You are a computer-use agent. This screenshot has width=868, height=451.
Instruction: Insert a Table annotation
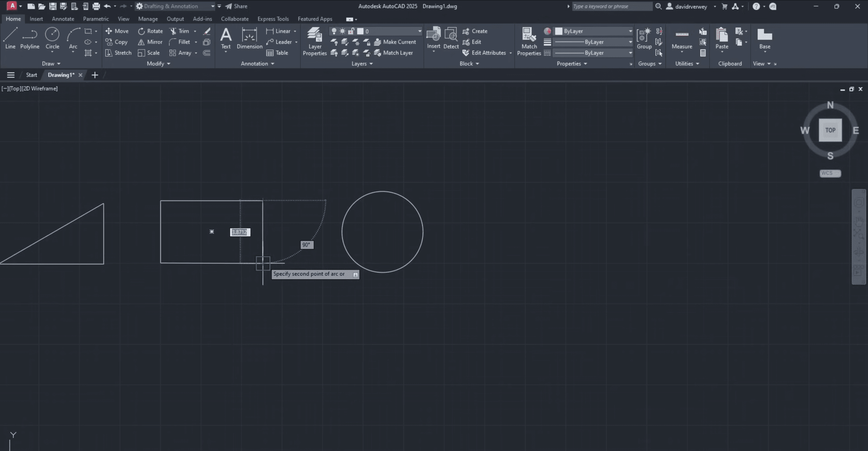click(x=277, y=53)
